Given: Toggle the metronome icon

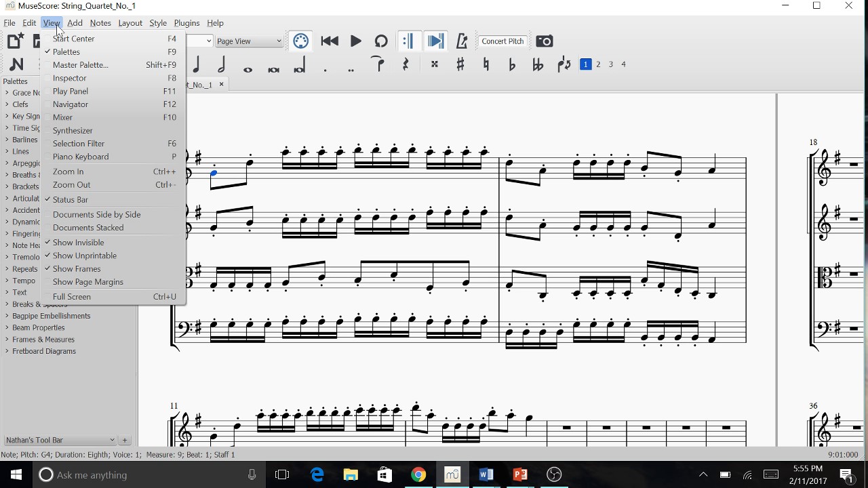Looking at the screenshot, I should click(x=462, y=41).
